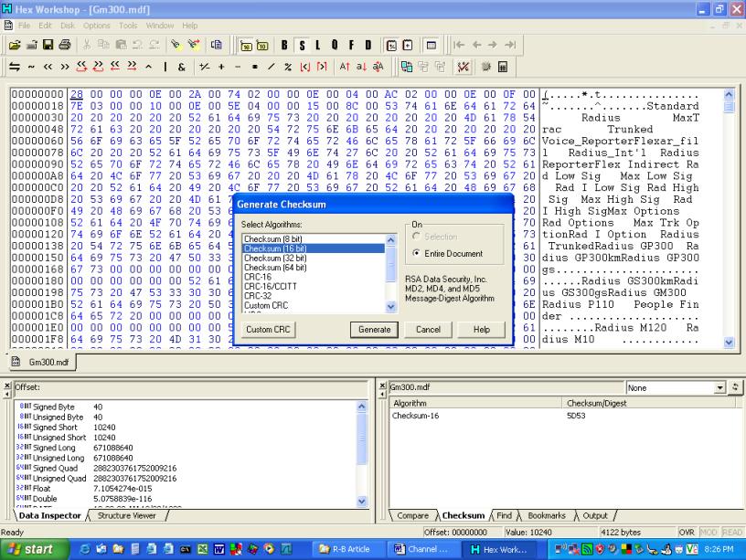746x560 pixels.
Task: Click the black shift-left (<<) operation icon
Action: tap(48, 67)
